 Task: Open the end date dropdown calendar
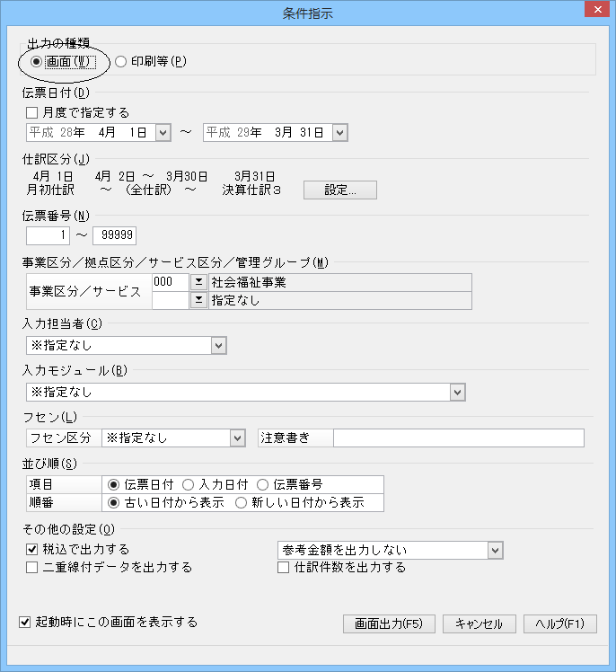tap(339, 133)
